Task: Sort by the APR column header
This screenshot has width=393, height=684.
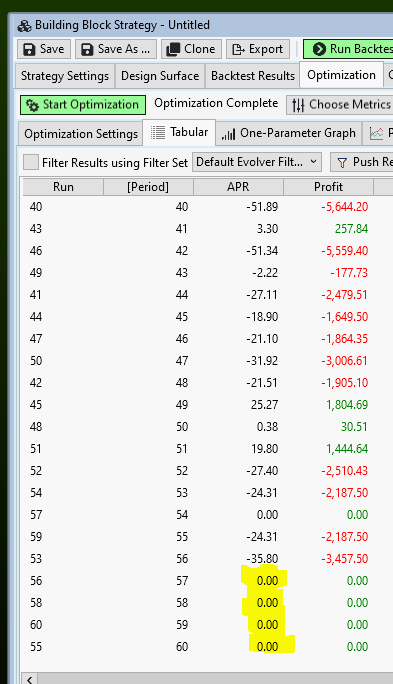Action: pyautogui.click(x=238, y=187)
